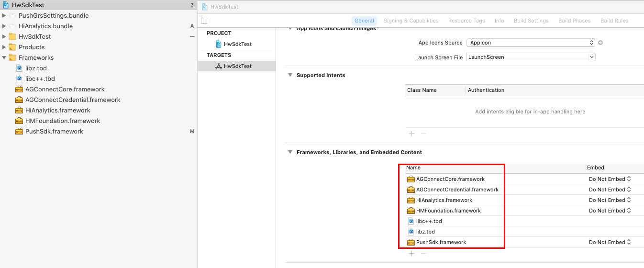Switch to Resource Tags tab
Screen dimensions: 644x268
[x=466, y=21]
